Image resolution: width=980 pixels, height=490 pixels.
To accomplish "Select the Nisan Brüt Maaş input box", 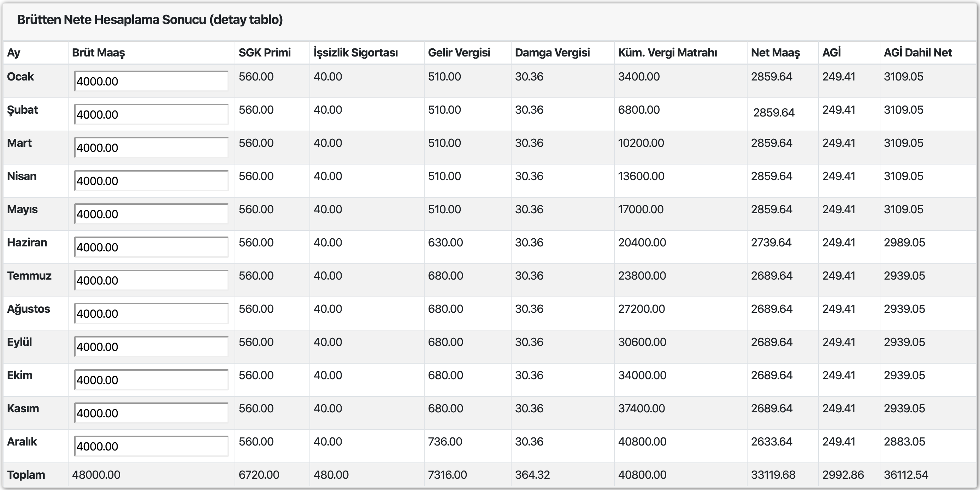I will tap(152, 180).
